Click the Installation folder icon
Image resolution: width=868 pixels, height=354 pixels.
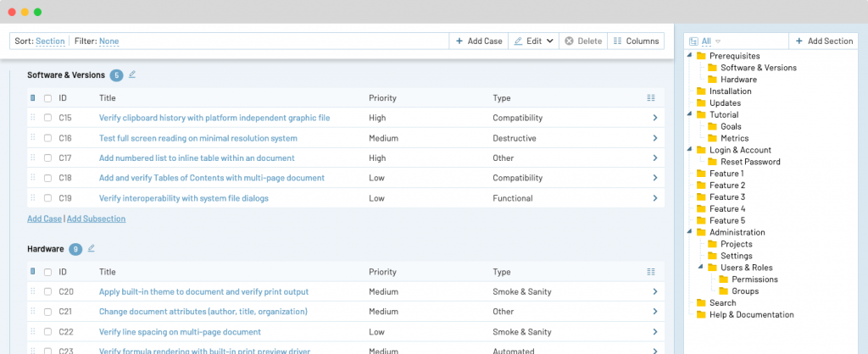(701, 91)
